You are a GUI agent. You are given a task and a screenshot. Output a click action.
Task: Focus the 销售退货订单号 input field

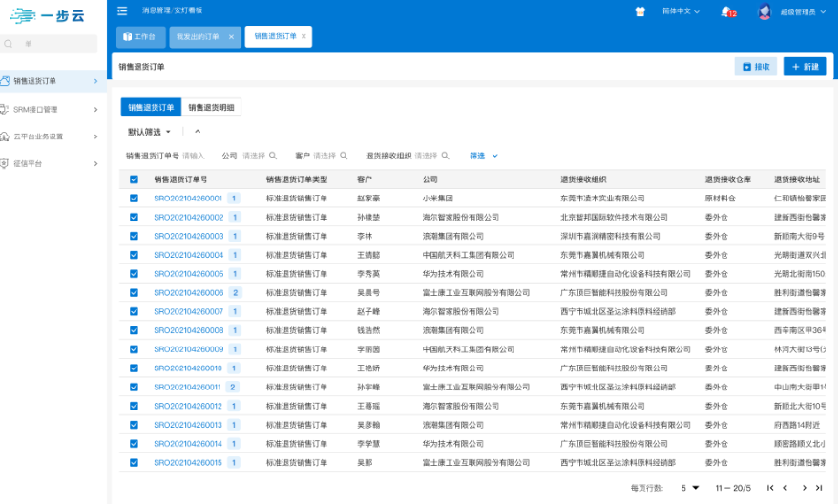[194, 156]
